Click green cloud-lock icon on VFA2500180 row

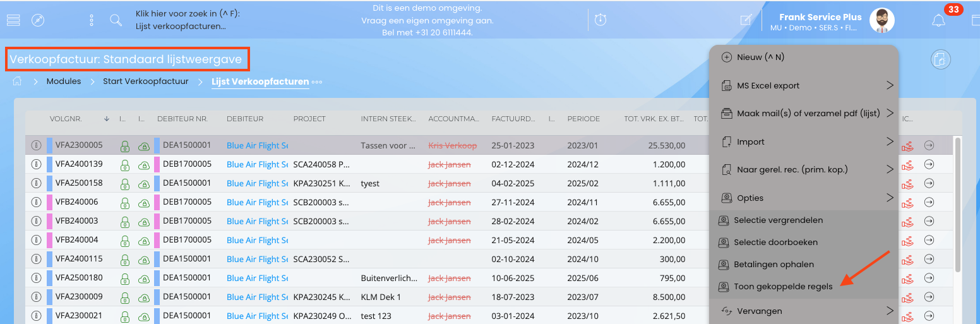[x=143, y=278]
